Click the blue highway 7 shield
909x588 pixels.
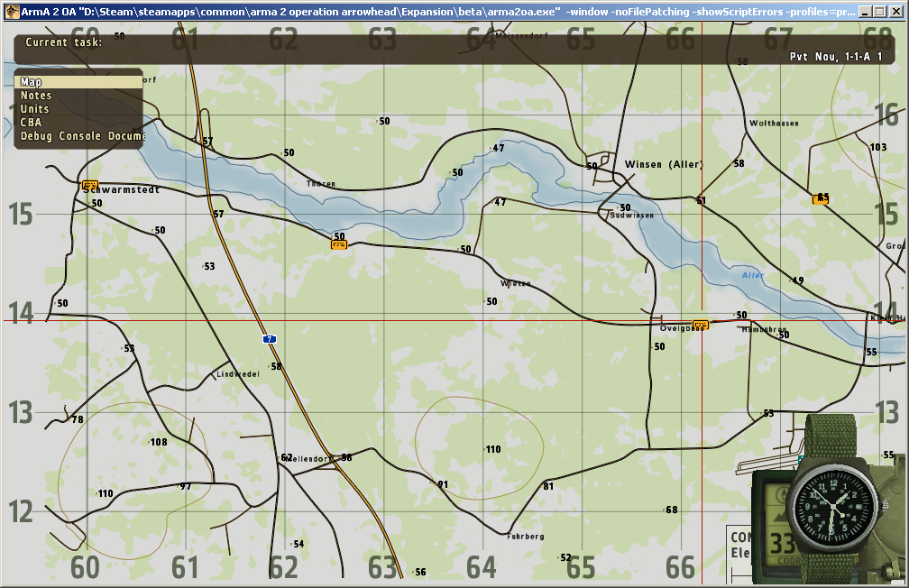click(269, 339)
